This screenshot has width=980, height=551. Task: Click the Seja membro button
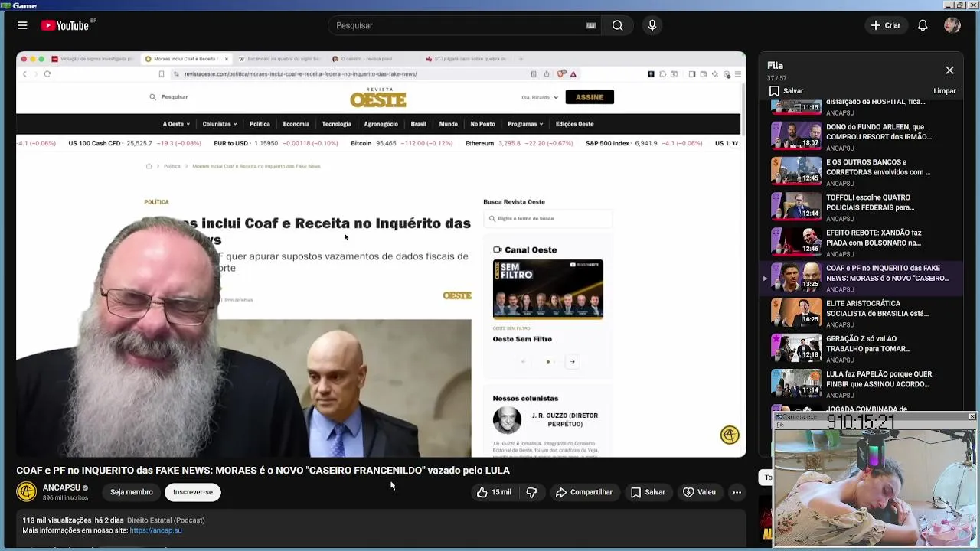point(131,492)
